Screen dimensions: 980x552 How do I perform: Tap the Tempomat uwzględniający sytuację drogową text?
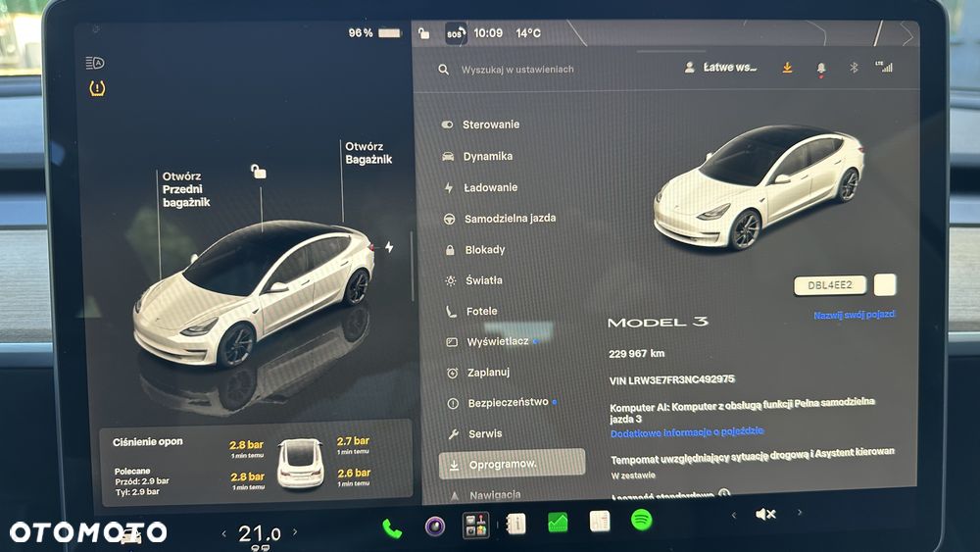[x=752, y=456]
